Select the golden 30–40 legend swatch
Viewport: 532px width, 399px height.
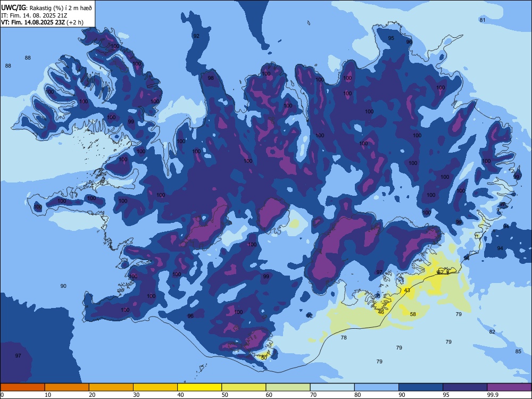155,387
